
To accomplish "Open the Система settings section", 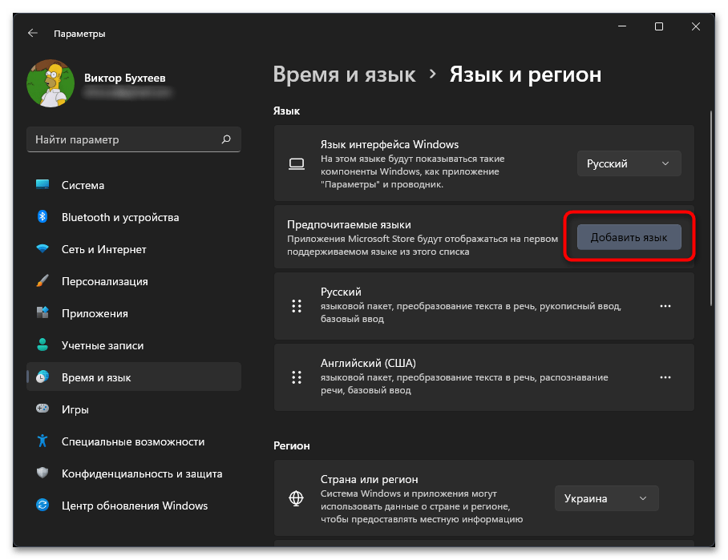I will pyautogui.click(x=134, y=184).
